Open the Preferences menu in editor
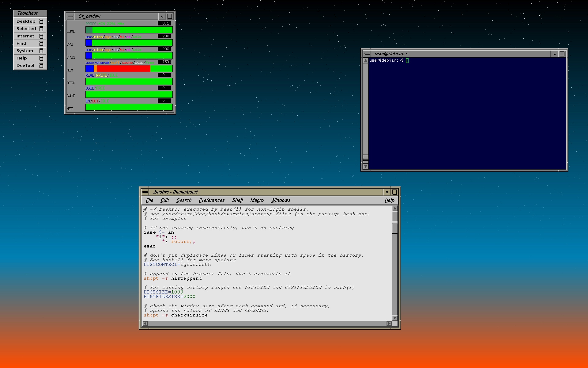Viewport: 588px width, 368px height. (x=212, y=200)
